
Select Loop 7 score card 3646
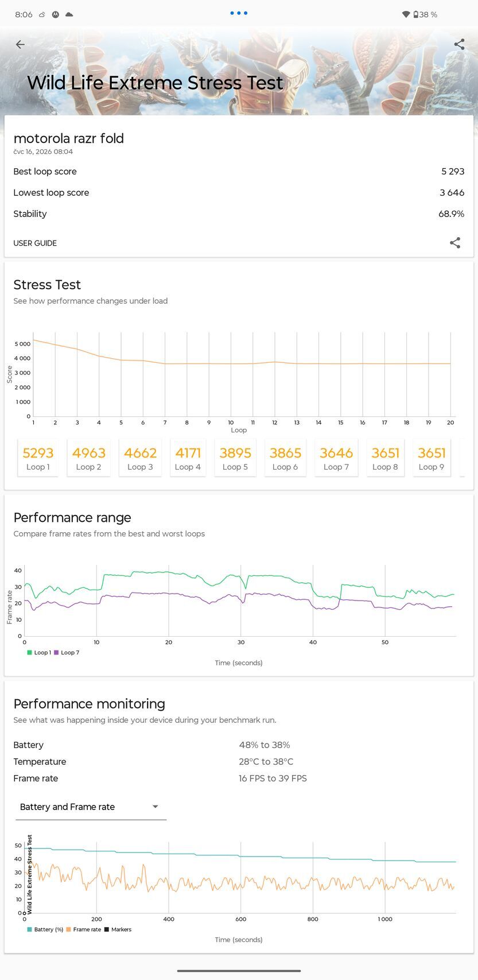click(x=336, y=458)
